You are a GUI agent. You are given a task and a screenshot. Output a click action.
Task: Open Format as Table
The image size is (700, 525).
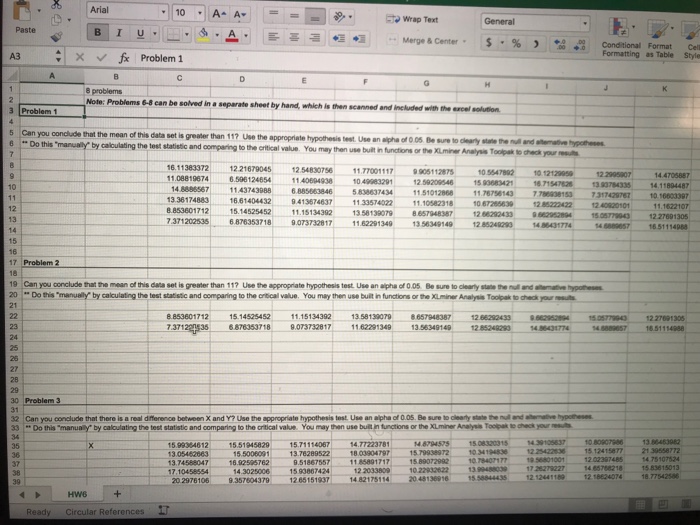pyautogui.click(x=659, y=38)
